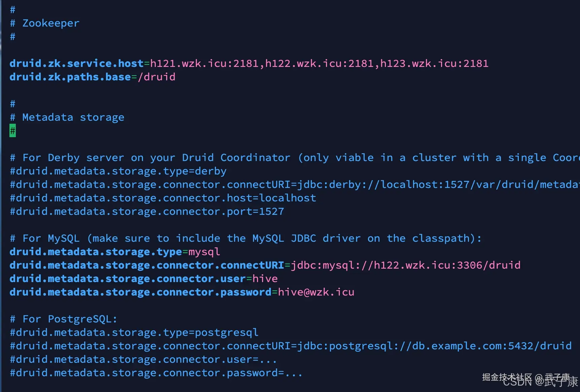580x392 pixels.
Task: Click the Metadata storage comment heading
Action: (x=73, y=117)
